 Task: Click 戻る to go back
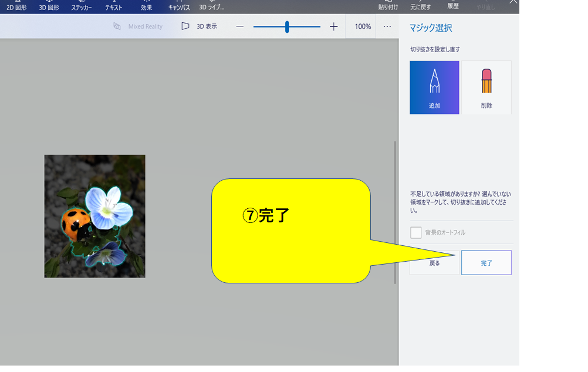click(434, 262)
